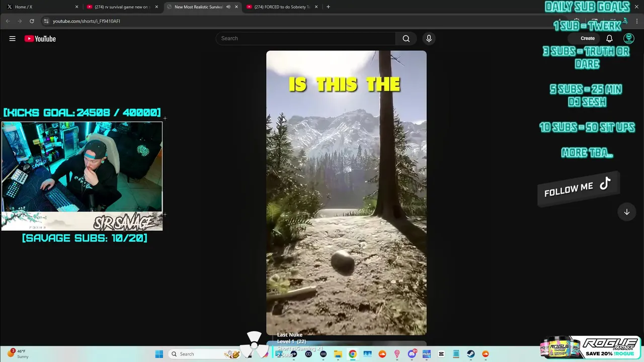Close the Home / X tab
Image resolution: width=644 pixels, height=362 pixels.
click(x=76, y=7)
